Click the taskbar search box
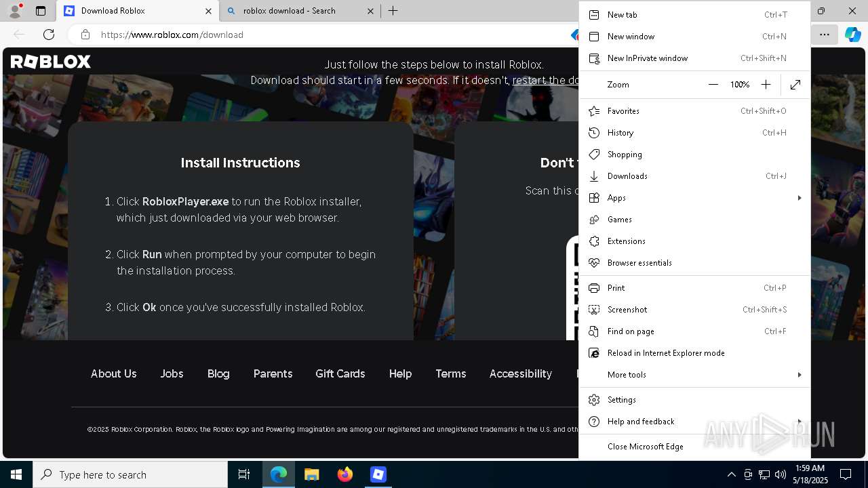 click(130, 474)
